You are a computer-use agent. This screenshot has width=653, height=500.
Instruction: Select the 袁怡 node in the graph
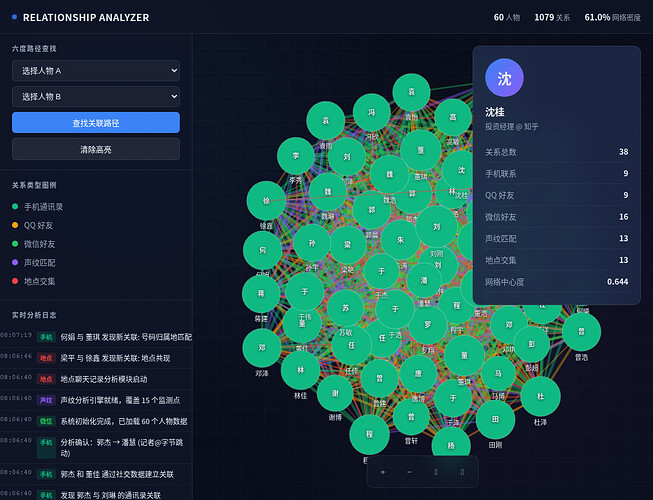411,92
